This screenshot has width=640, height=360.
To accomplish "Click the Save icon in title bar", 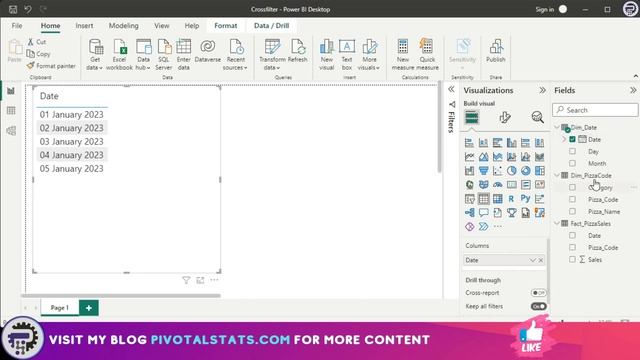I will point(13,9).
